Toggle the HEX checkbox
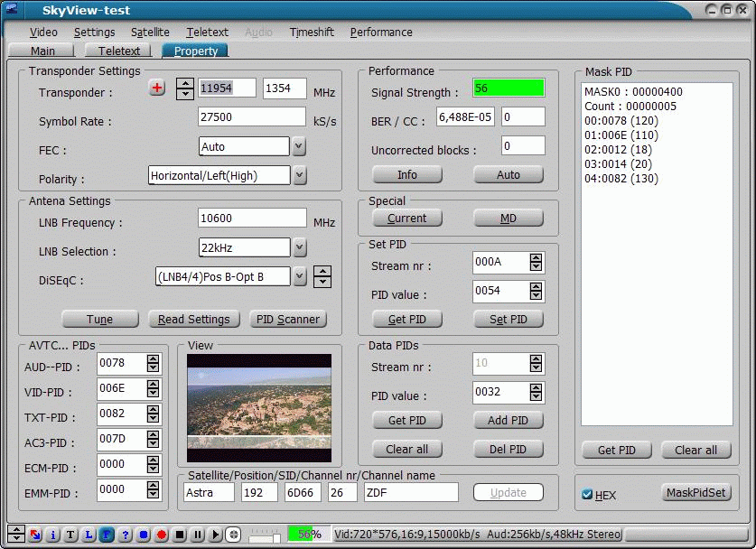The width and height of the screenshot is (756, 549). pos(588,495)
